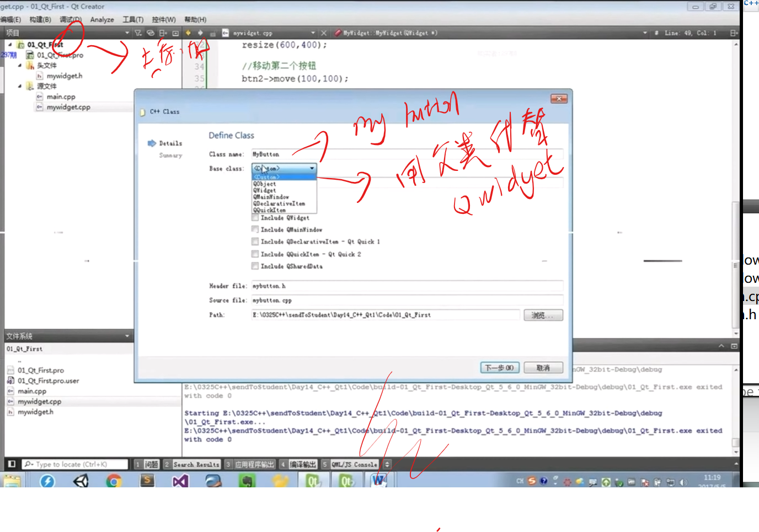Image resolution: width=759 pixels, height=532 pixels.
Task: Click the 浏览... browse button
Action: 543,315
